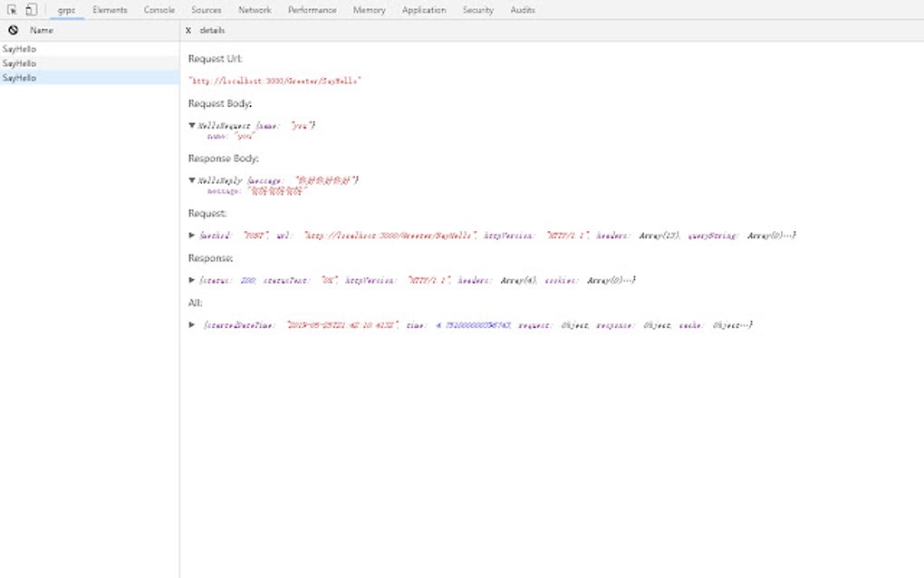Expand the Request method object details
The height and width of the screenshot is (578, 924).
click(192, 234)
